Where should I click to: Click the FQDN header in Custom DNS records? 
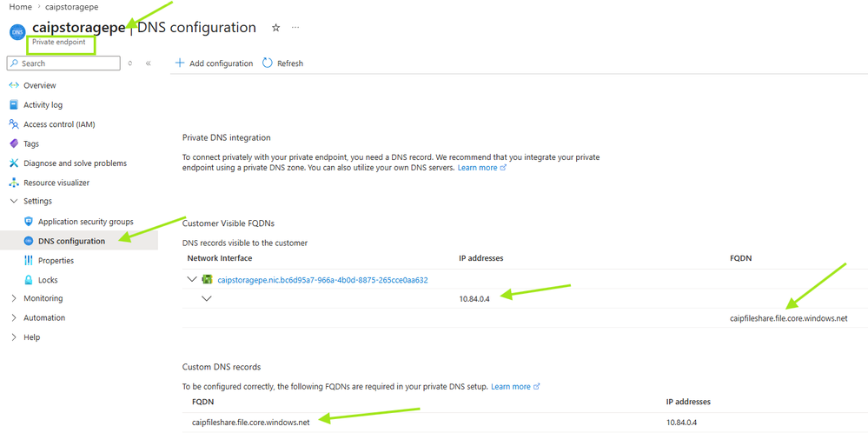(202, 402)
